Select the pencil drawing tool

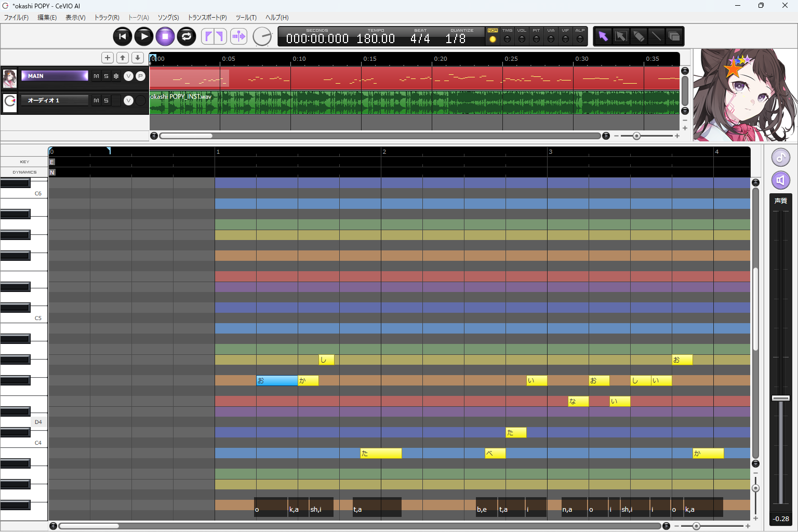click(x=639, y=36)
